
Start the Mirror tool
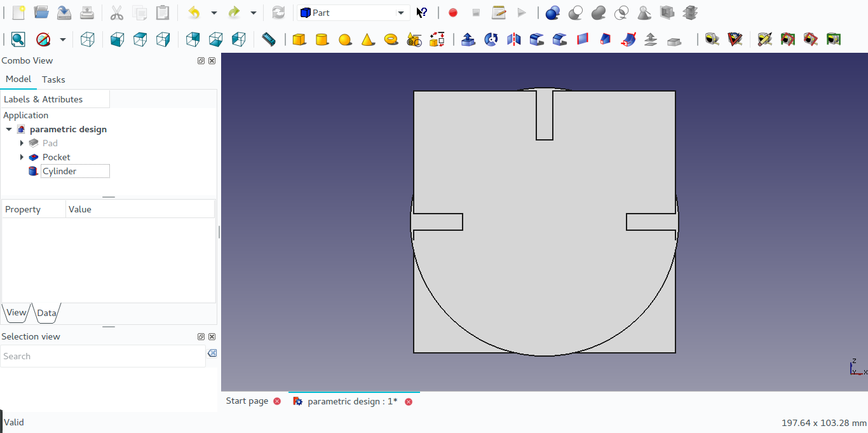coord(514,39)
